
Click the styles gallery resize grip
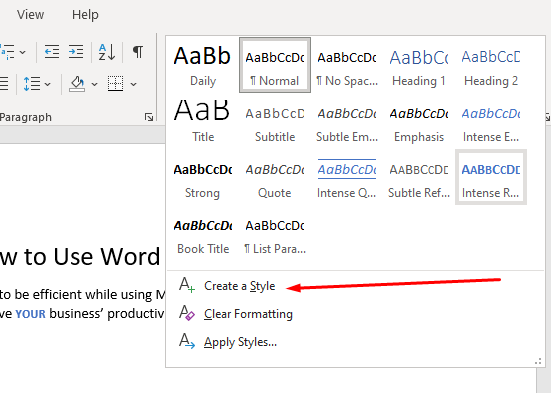pos(538,361)
